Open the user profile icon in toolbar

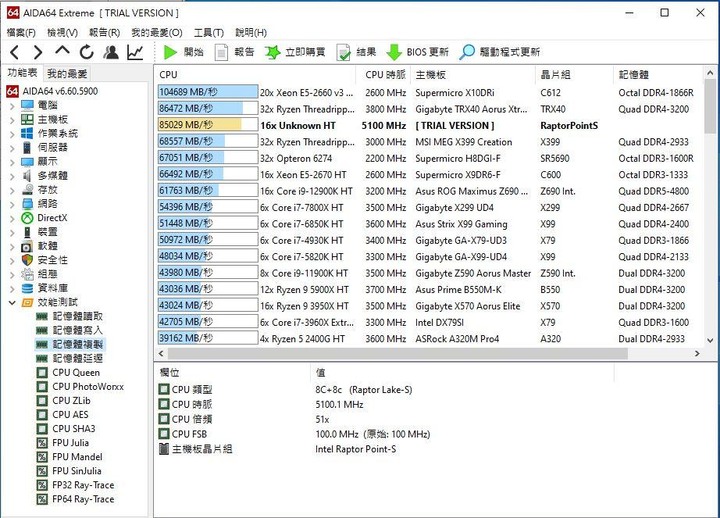pyautogui.click(x=111, y=52)
